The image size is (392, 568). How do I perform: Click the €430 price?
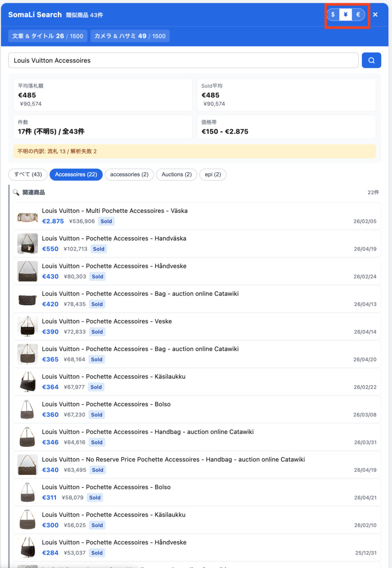pyautogui.click(x=50, y=276)
